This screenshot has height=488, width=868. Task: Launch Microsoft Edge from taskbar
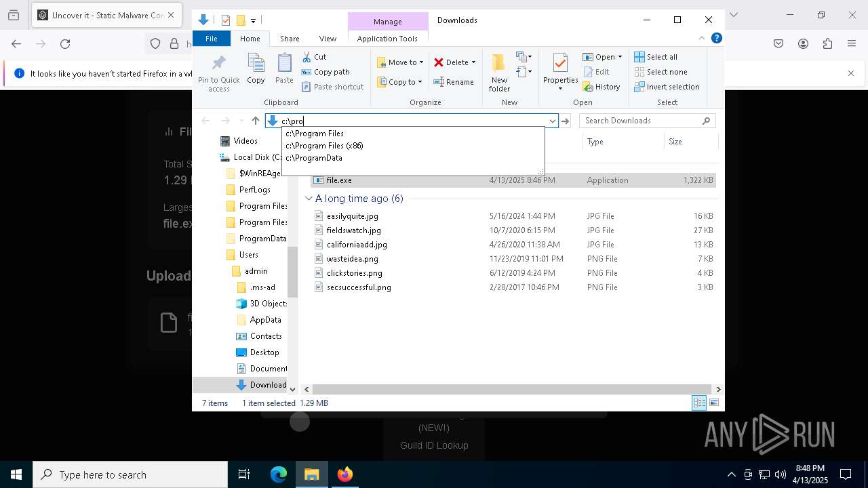tap(279, 474)
